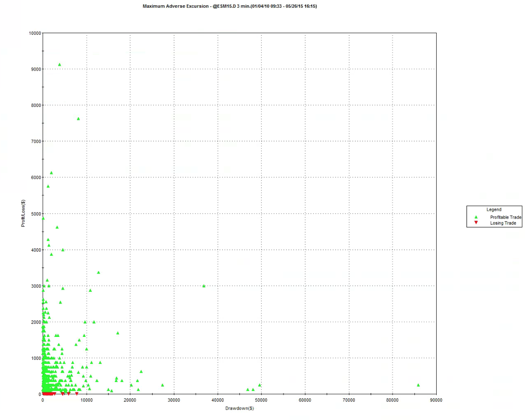
Task: Click the 30000 tick on the drawdown axis
Action: point(174,400)
